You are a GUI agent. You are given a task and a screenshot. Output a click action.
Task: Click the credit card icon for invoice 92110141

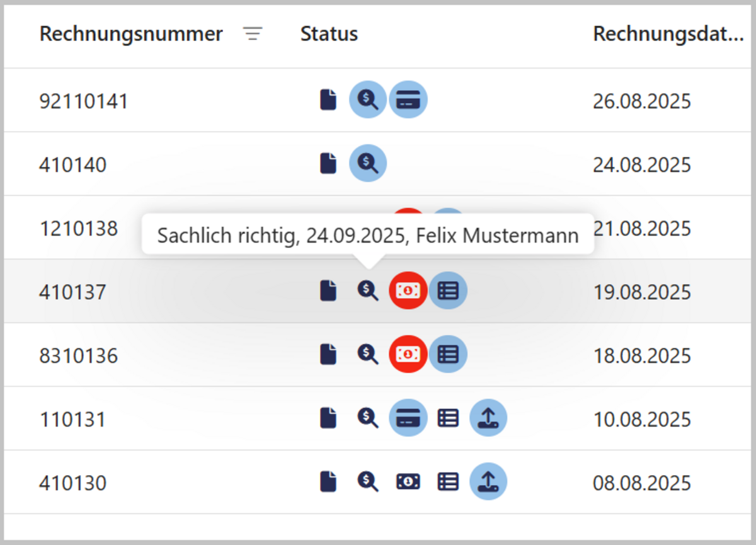408,100
